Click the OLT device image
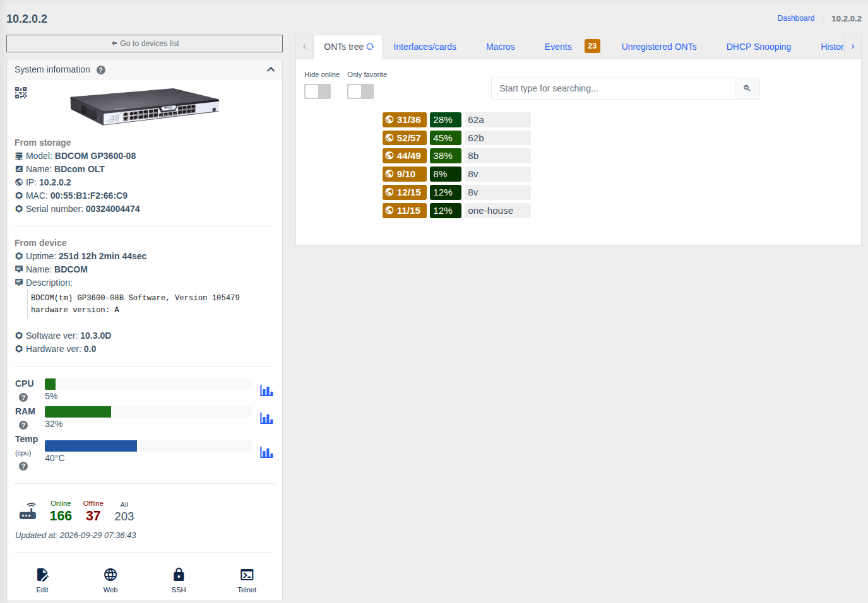Image resolution: width=868 pixels, height=603 pixels. tap(145, 106)
